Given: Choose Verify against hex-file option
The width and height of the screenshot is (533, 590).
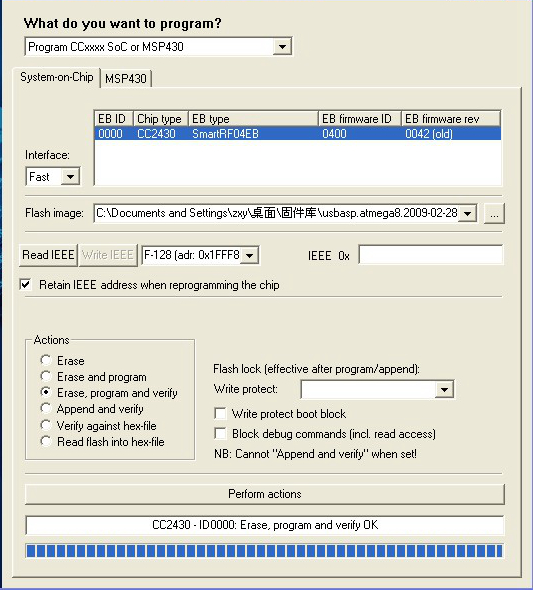Looking at the screenshot, I should click(46, 425).
